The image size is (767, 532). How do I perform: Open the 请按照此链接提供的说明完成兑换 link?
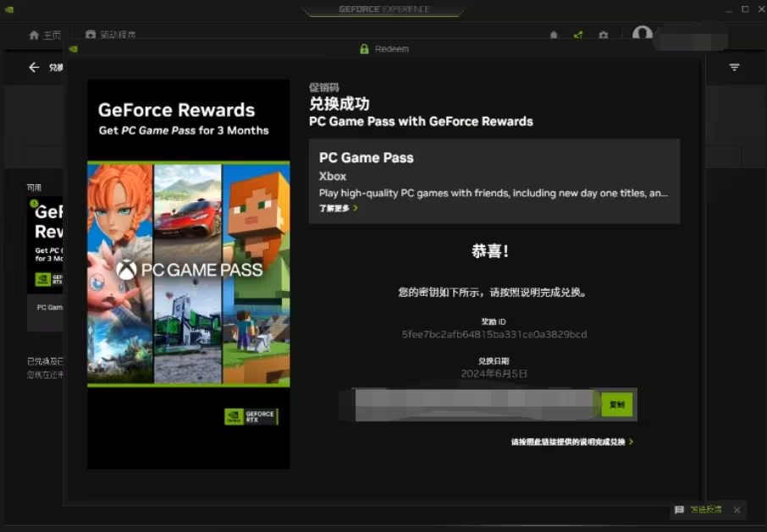pyautogui.click(x=568, y=442)
